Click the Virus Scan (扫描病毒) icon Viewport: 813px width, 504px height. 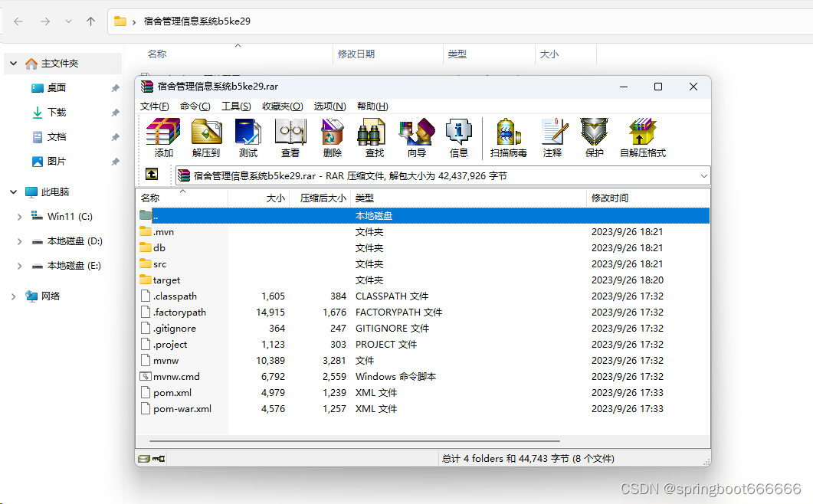(x=509, y=137)
